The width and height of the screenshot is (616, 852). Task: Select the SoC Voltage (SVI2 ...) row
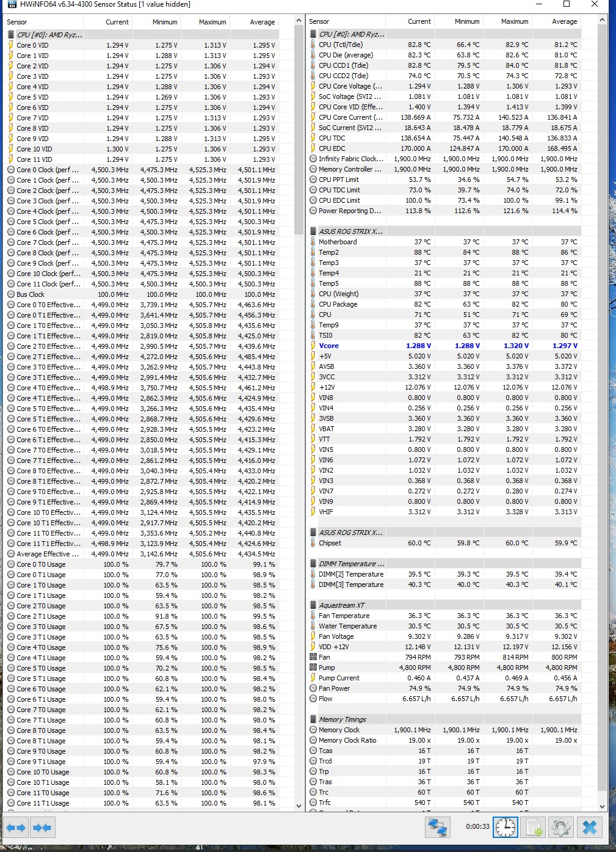(444, 96)
